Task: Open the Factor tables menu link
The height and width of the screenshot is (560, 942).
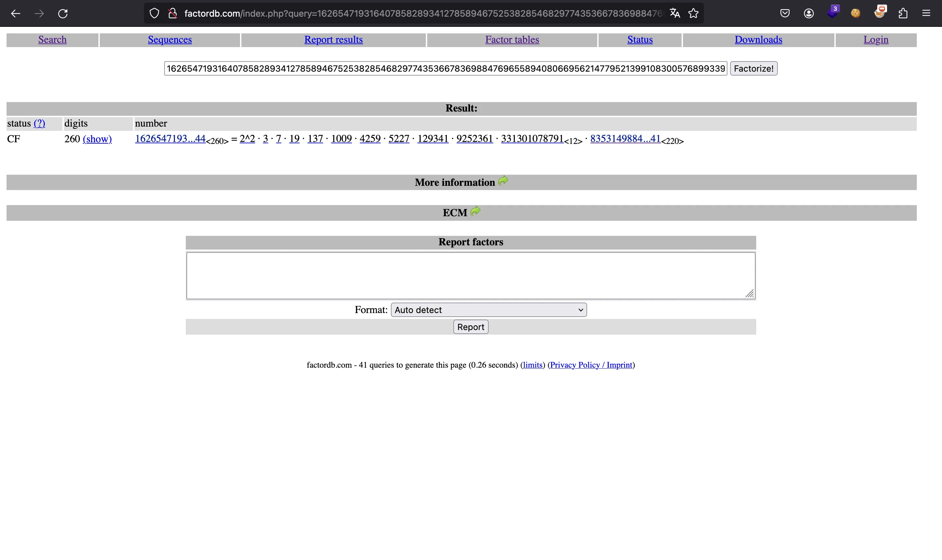Action: point(512,40)
